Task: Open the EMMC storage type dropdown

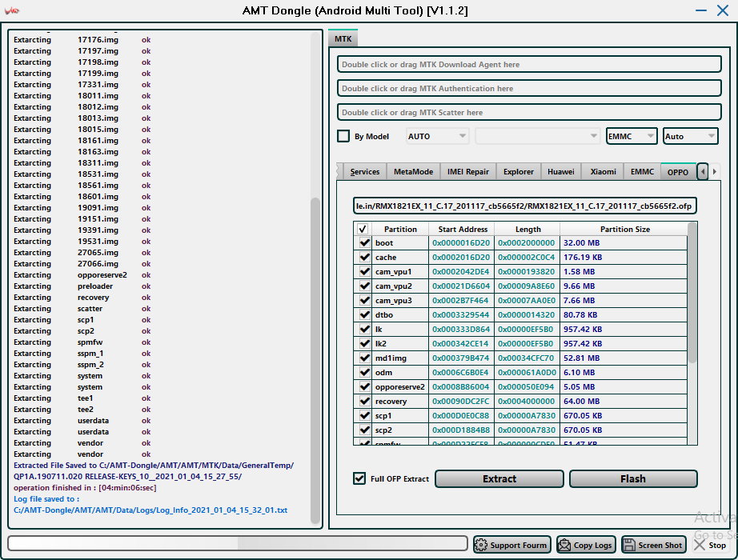Action: click(632, 137)
